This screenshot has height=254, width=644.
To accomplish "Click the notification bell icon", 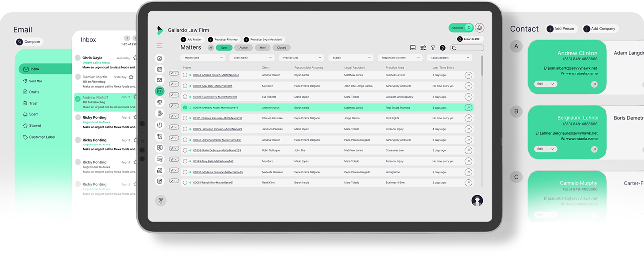I will [480, 28].
